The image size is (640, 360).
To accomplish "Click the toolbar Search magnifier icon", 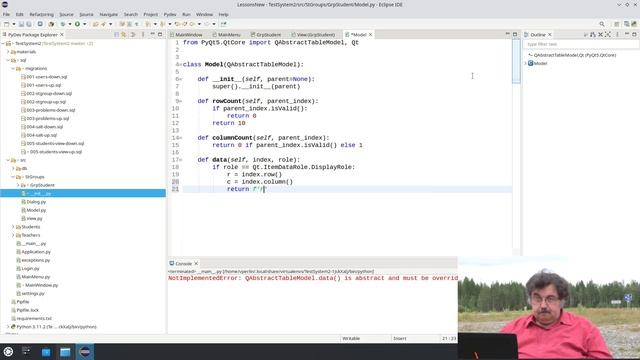I will click(602, 24).
